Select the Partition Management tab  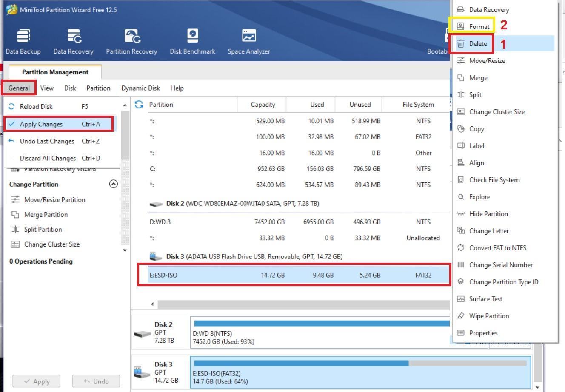pos(55,72)
